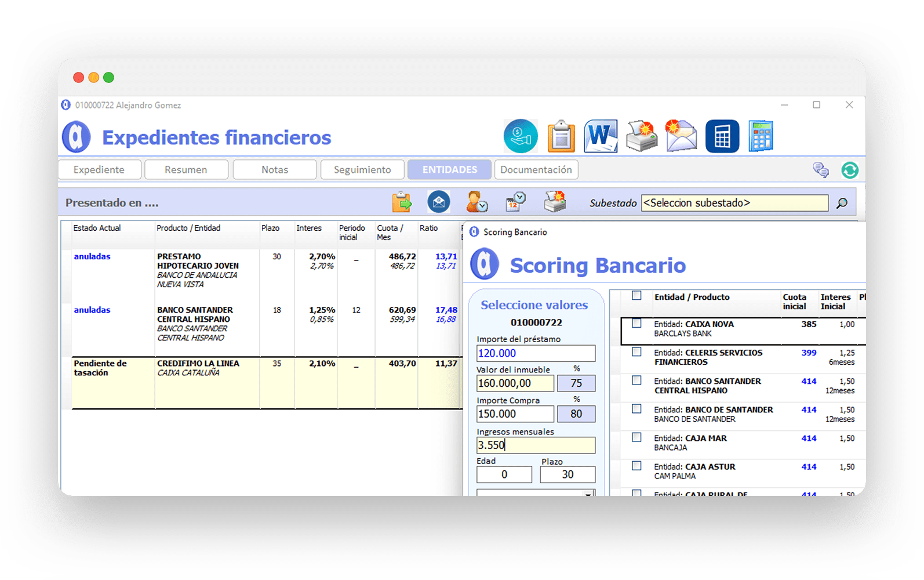The image size is (924, 580).
Task: Click the open envelope mail icon
Action: (x=681, y=136)
